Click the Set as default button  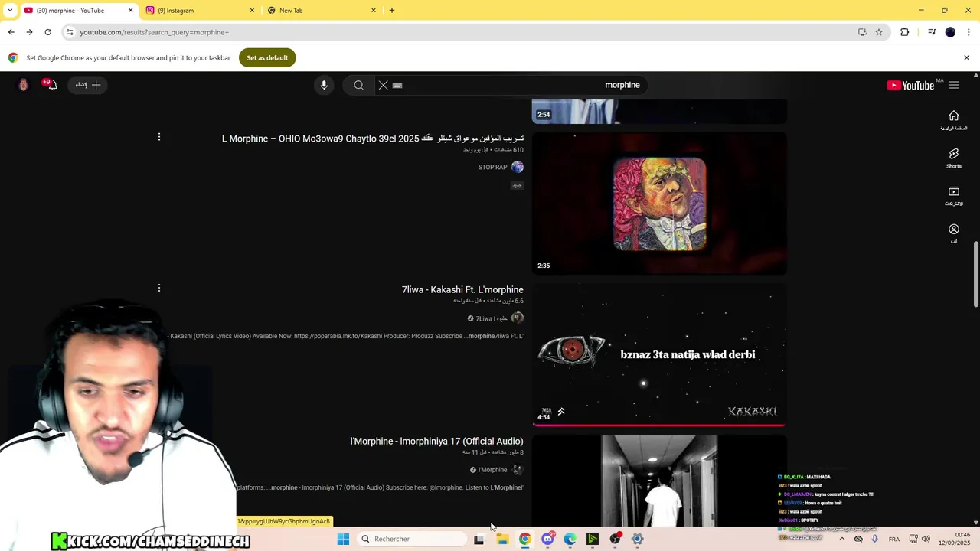[x=267, y=57]
